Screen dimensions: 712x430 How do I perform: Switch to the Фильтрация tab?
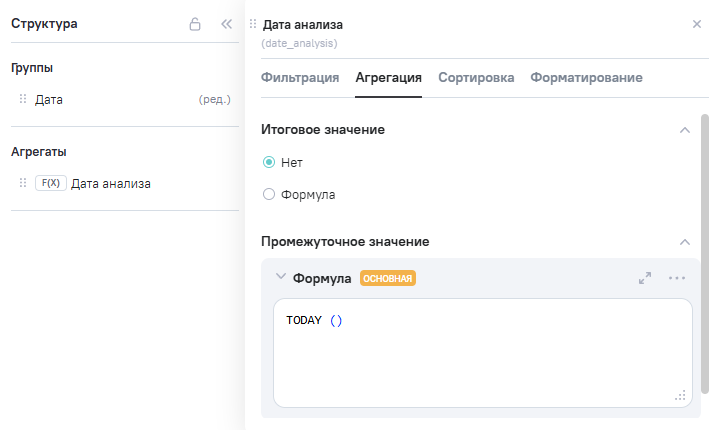(300, 77)
